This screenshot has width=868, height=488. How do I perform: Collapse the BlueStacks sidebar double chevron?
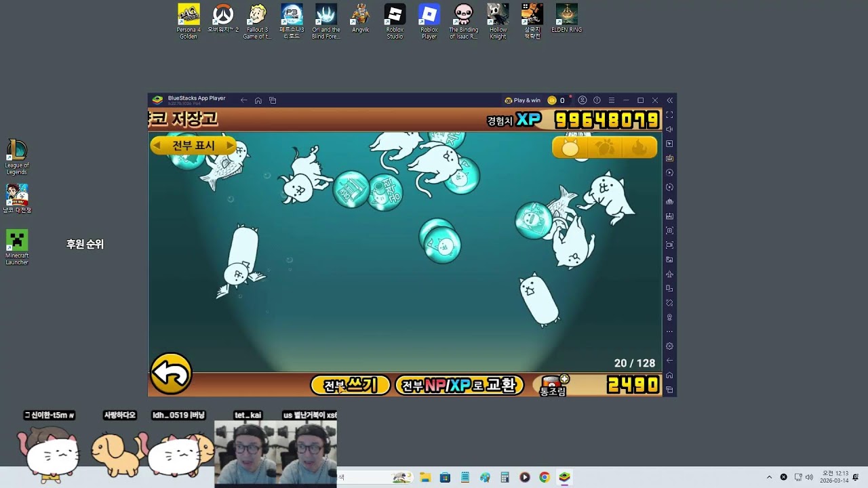tap(669, 100)
